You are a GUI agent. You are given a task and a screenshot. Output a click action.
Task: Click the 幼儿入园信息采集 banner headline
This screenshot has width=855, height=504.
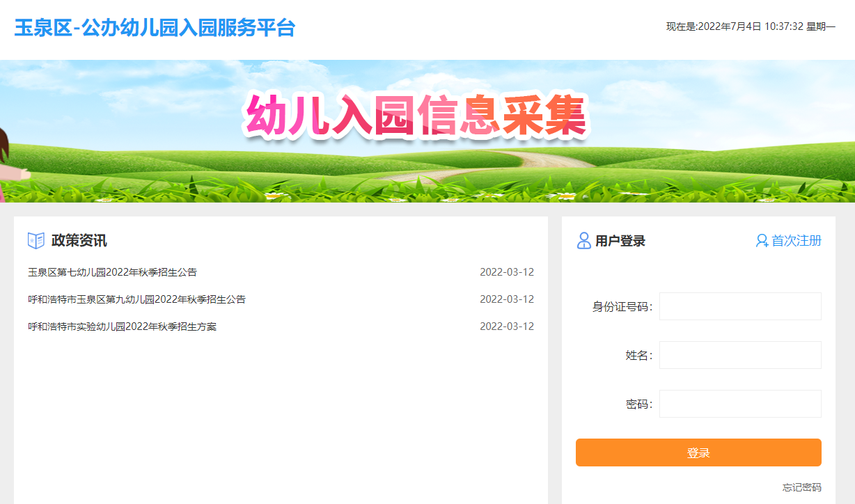point(416,116)
